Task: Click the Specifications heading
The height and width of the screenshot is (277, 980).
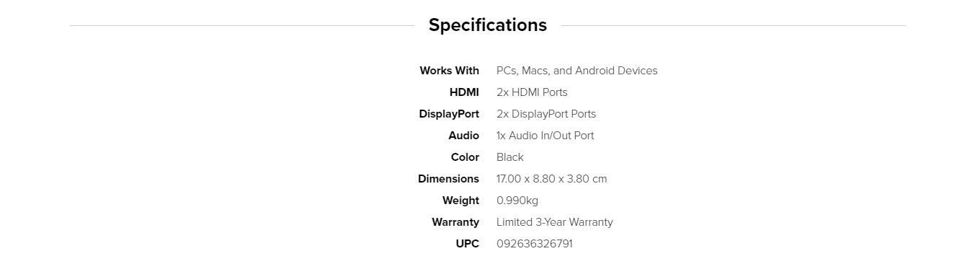Action: [x=488, y=25]
